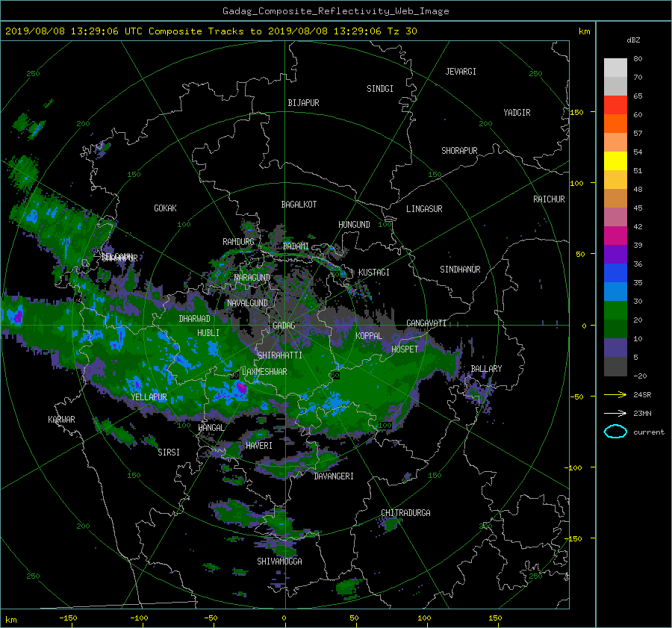
Task: Click the purple echo core at western edge
Action: coord(18,317)
